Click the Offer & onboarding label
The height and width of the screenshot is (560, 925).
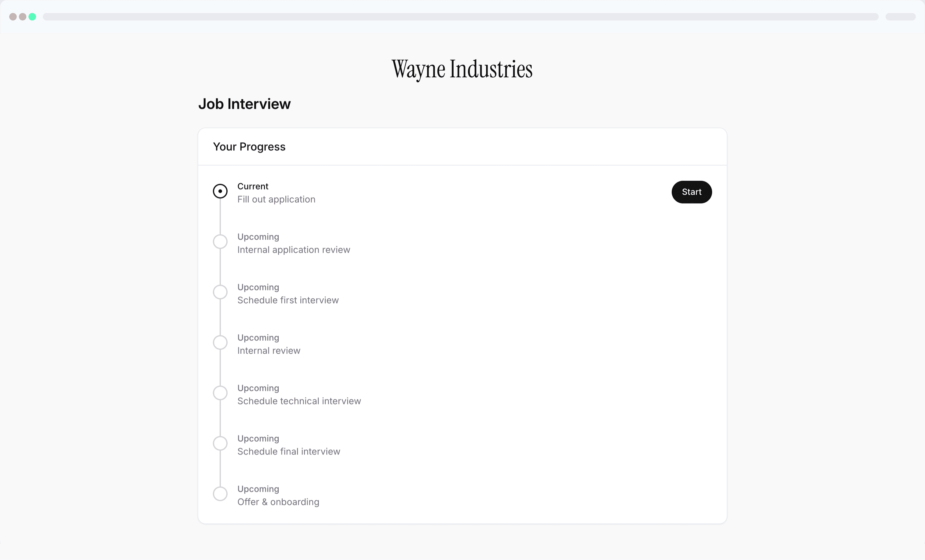[x=278, y=502]
